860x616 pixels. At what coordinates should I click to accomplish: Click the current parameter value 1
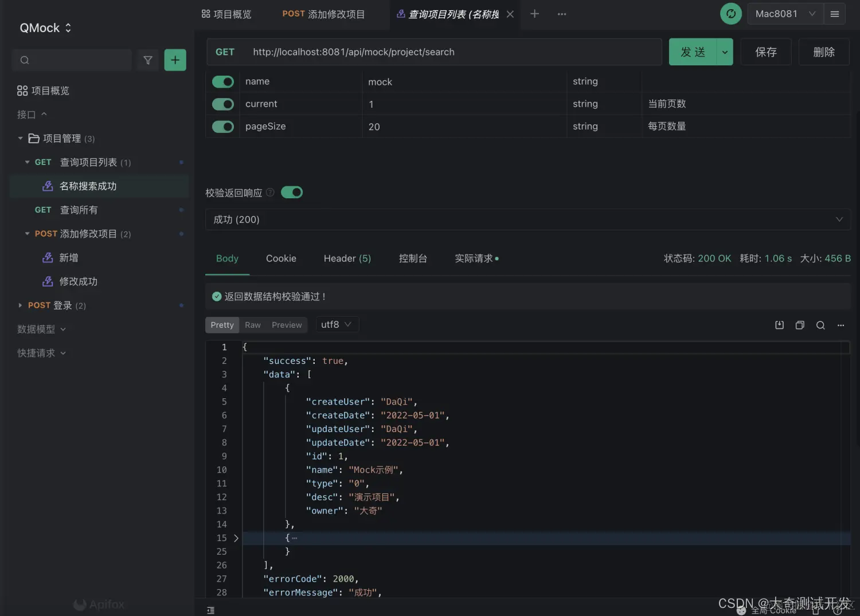[x=371, y=104]
